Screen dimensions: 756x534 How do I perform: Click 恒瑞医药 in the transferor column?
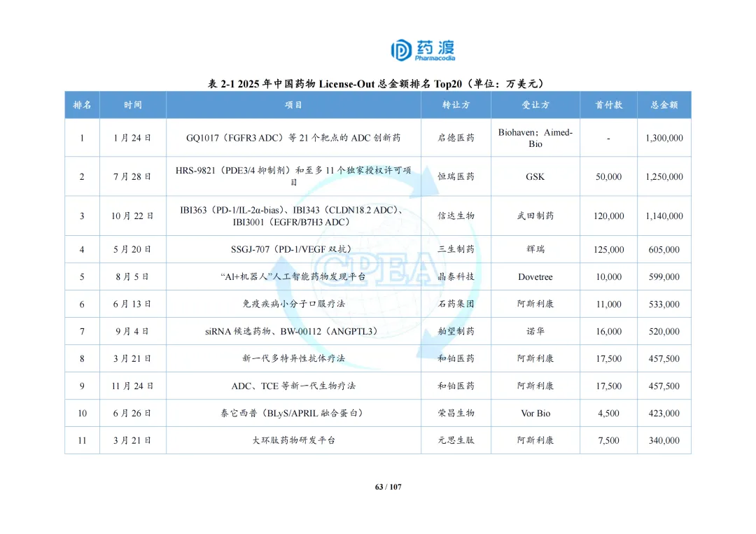point(456,177)
